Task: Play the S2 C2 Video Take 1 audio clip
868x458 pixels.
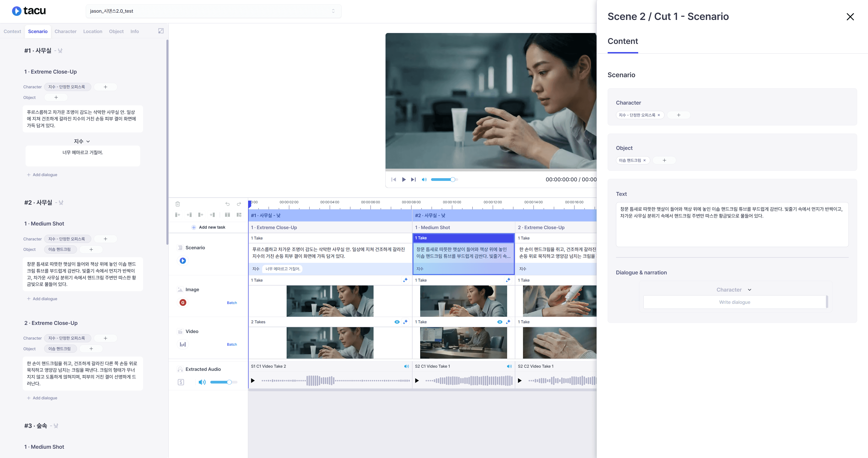Action: point(520,381)
